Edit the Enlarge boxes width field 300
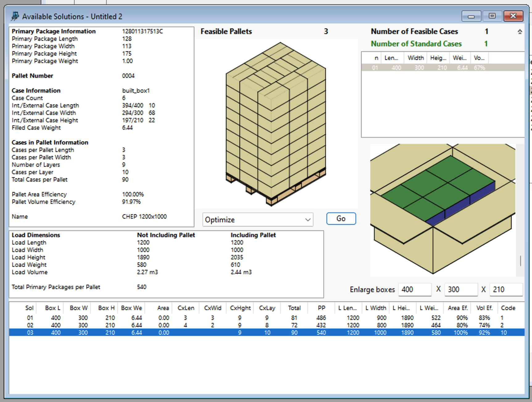 (461, 289)
